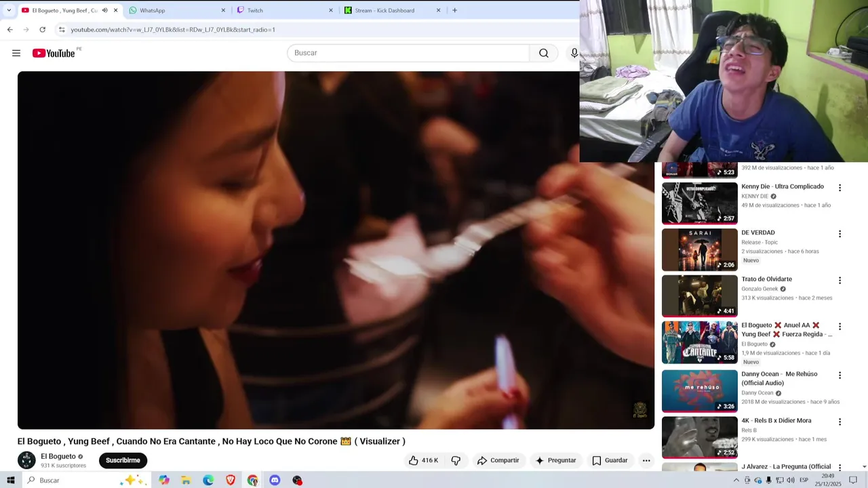
Task: Go back in browser history
Action: (9, 30)
